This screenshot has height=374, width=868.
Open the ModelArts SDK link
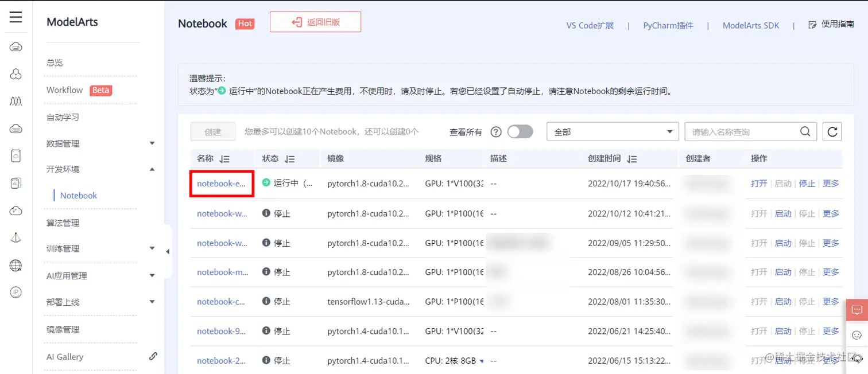click(751, 25)
